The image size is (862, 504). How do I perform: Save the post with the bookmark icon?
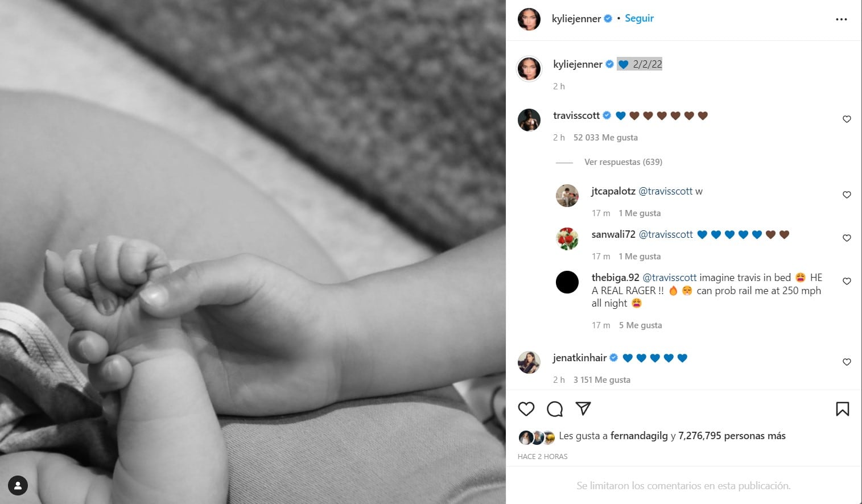(843, 408)
